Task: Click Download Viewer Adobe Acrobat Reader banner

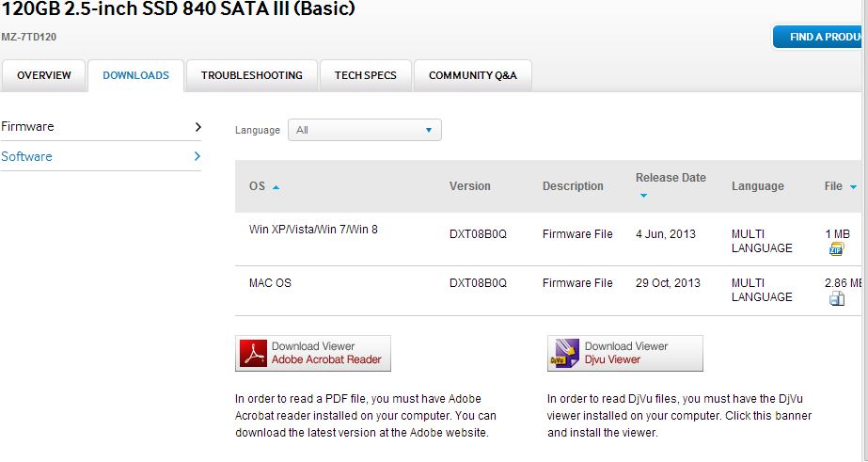Action: [313, 353]
